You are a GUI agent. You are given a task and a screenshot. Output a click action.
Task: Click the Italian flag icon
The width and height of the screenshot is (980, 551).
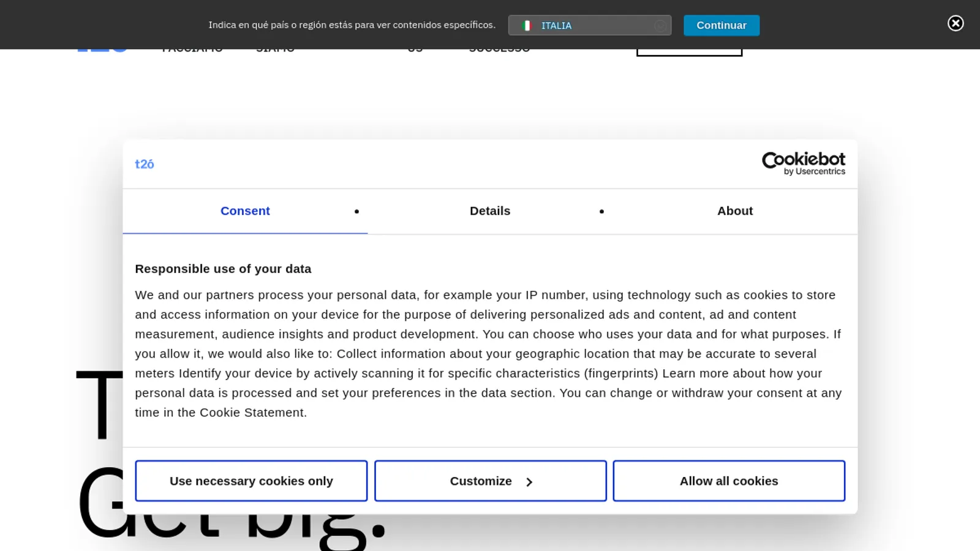tap(526, 26)
